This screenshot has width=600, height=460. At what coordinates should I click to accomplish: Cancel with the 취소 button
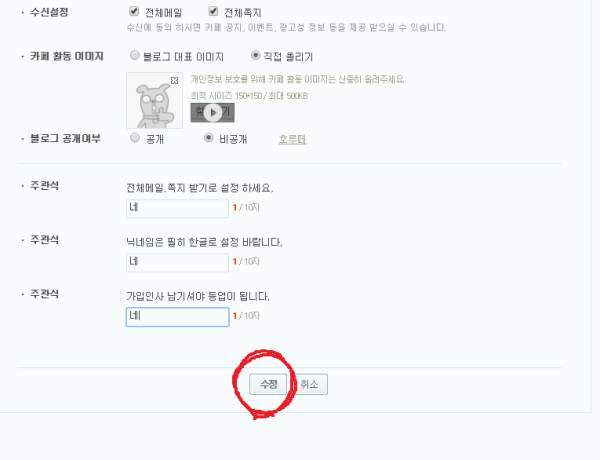[309, 384]
